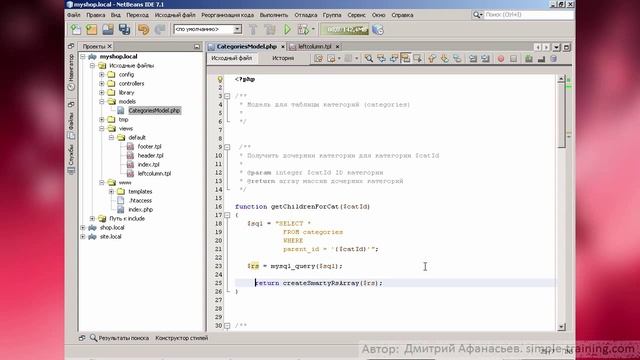Image resolution: width=640 pixels, height=360 pixels.
Task: Open the project configuration combo box
Action: click(x=208, y=29)
